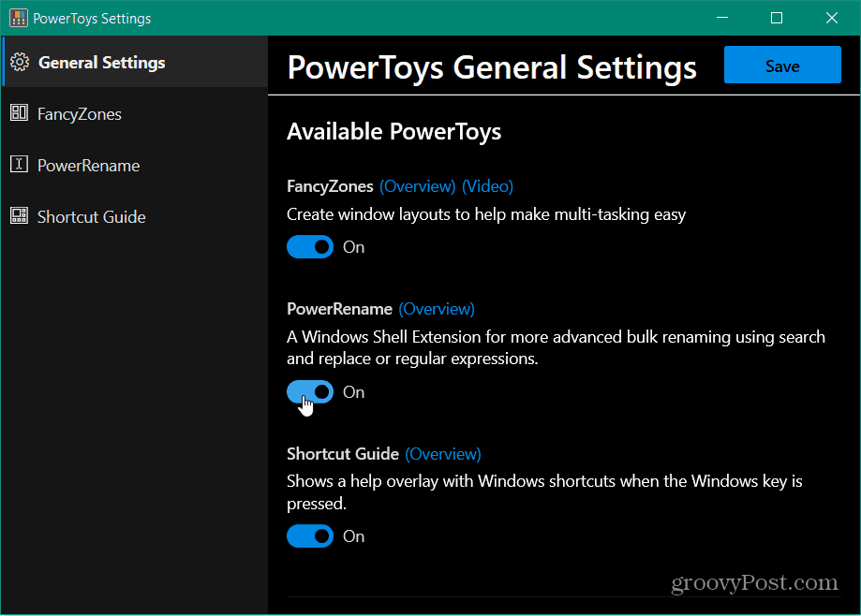Save the PowerToys settings
861x616 pixels.
coord(782,65)
